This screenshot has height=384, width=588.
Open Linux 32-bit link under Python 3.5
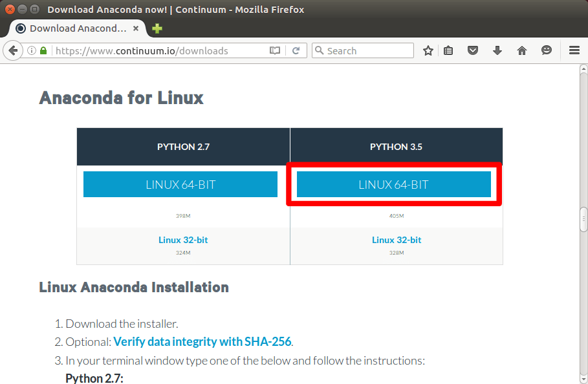[x=397, y=240]
